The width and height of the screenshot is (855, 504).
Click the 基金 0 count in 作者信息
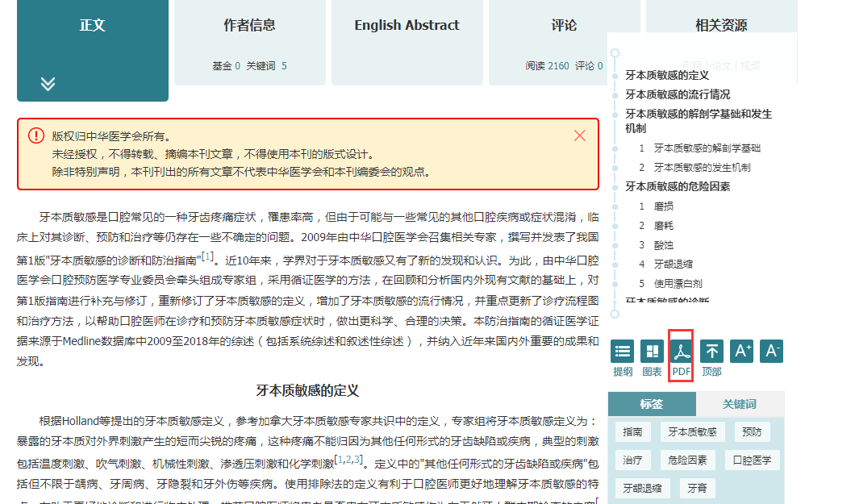point(227,66)
